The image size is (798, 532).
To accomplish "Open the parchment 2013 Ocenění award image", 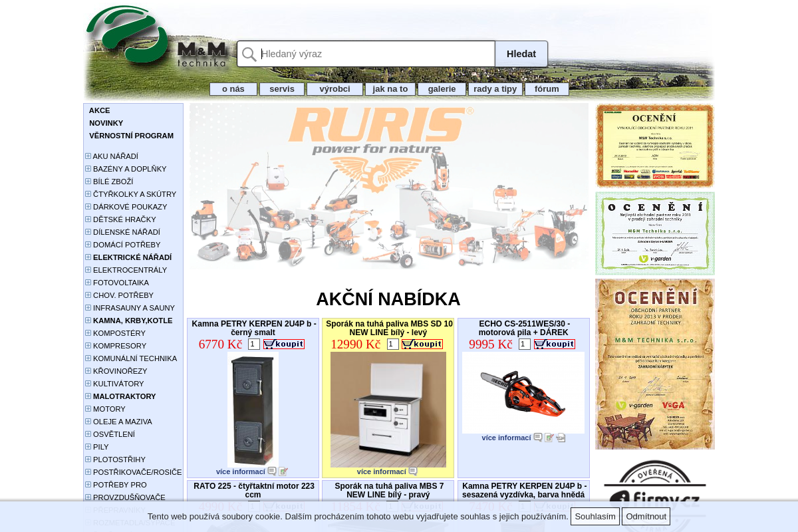I will click(655, 364).
